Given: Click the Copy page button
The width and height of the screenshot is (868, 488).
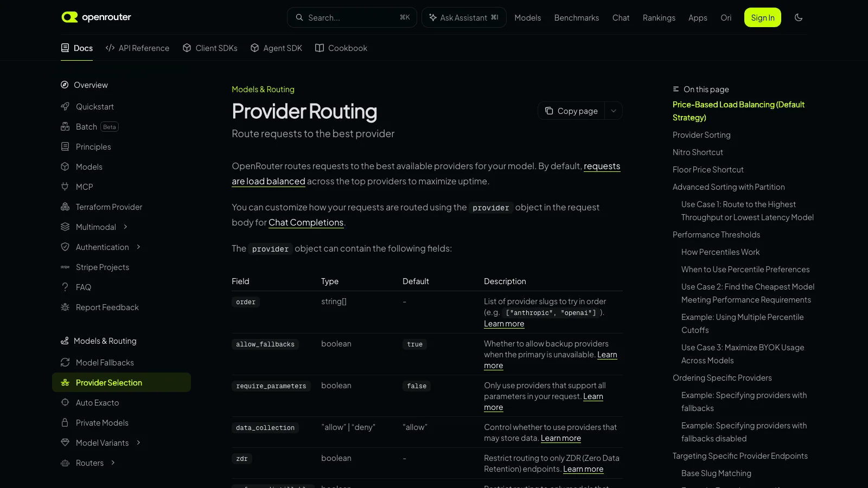Looking at the screenshot, I should [572, 111].
